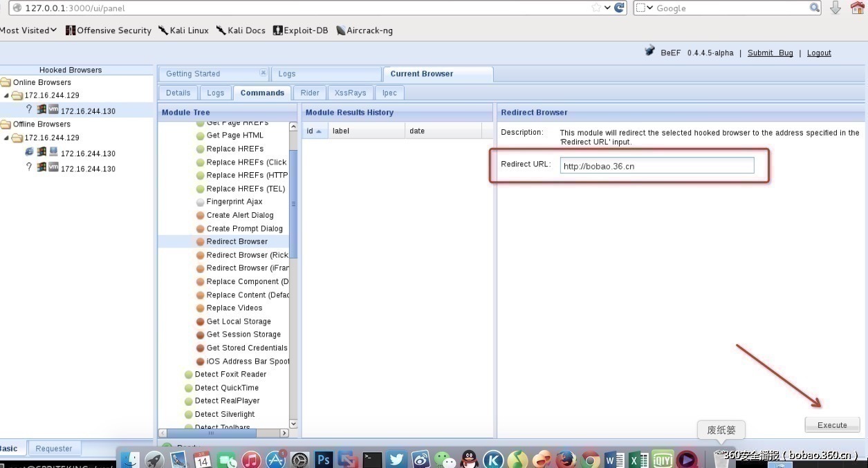Open WeChat from the dock
The width and height of the screenshot is (868, 468).
coord(445,460)
